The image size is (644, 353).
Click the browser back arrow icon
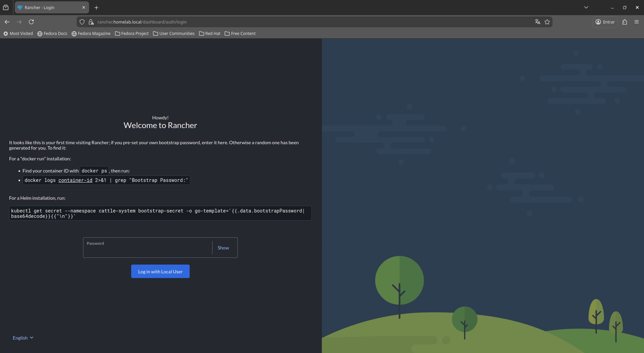coord(7,22)
